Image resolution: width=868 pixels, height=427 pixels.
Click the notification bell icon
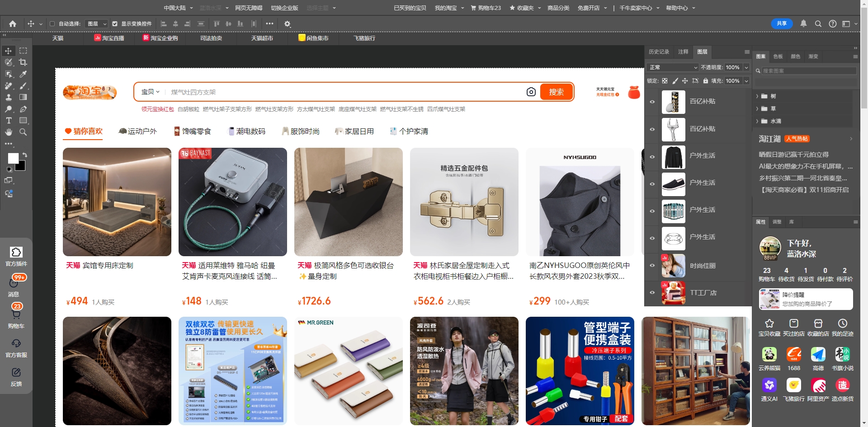[803, 23]
